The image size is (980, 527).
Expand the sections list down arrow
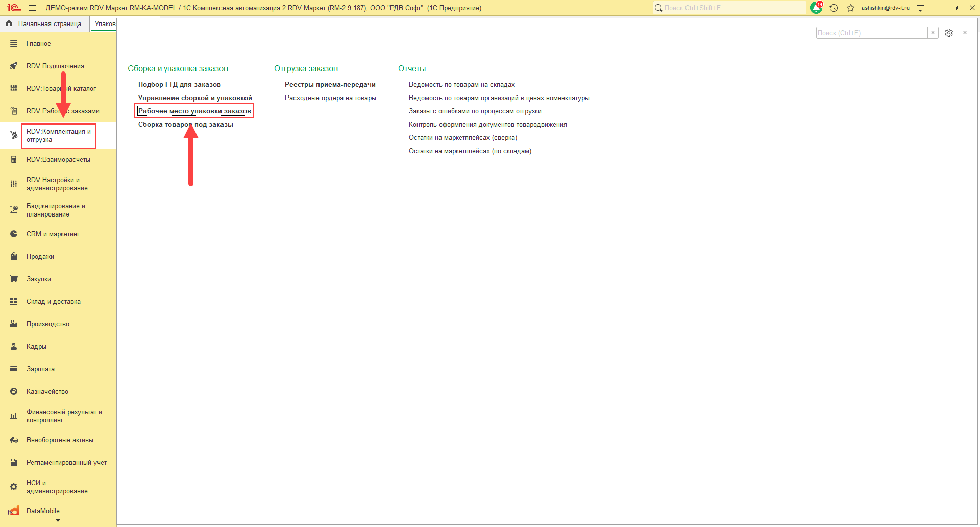pyautogui.click(x=58, y=521)
